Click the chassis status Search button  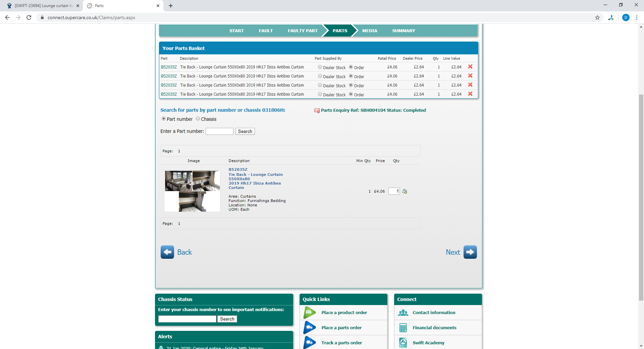coord(227,319)
